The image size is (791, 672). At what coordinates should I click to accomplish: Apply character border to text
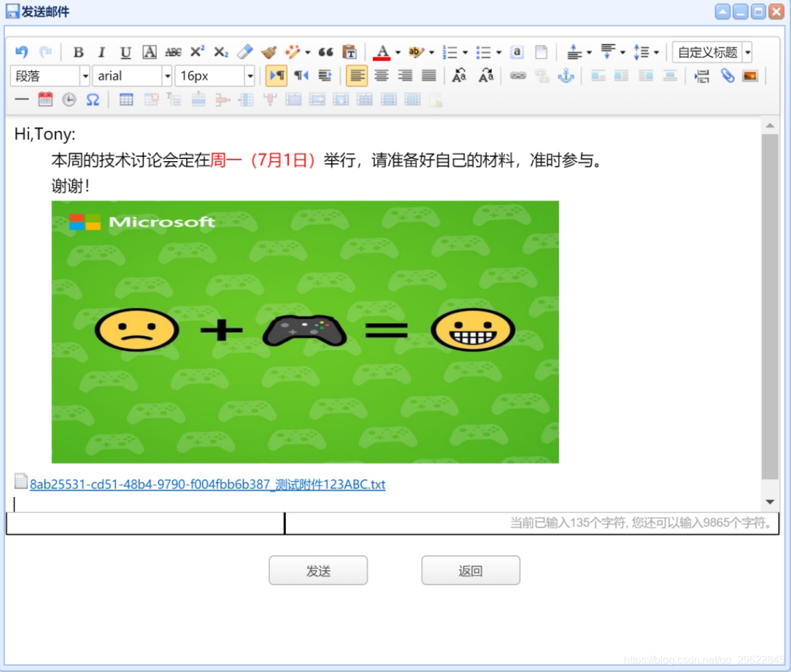[x=149, y=52]
